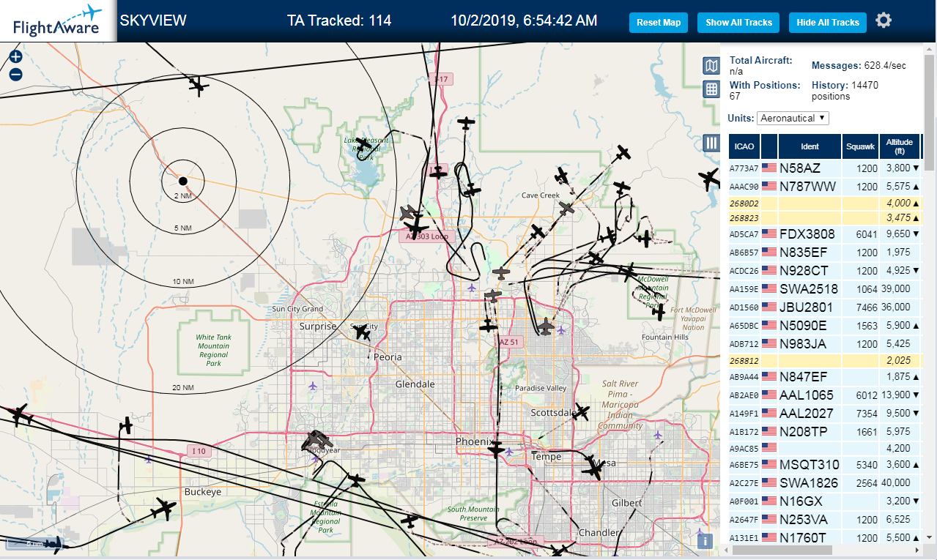Select the aircraft icon just south of Phoenix label
The image size is (937, 560).
(497, 449)
